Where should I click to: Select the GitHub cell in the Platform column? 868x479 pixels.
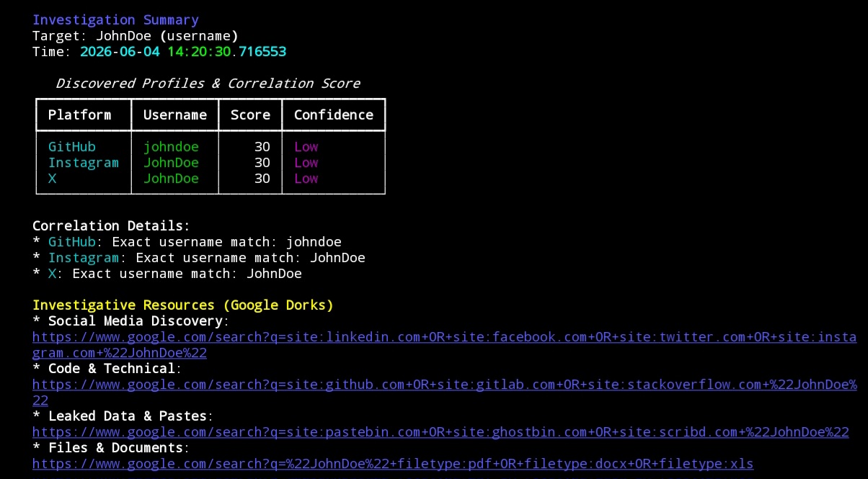pyautogui.click(x=72, y=147)
